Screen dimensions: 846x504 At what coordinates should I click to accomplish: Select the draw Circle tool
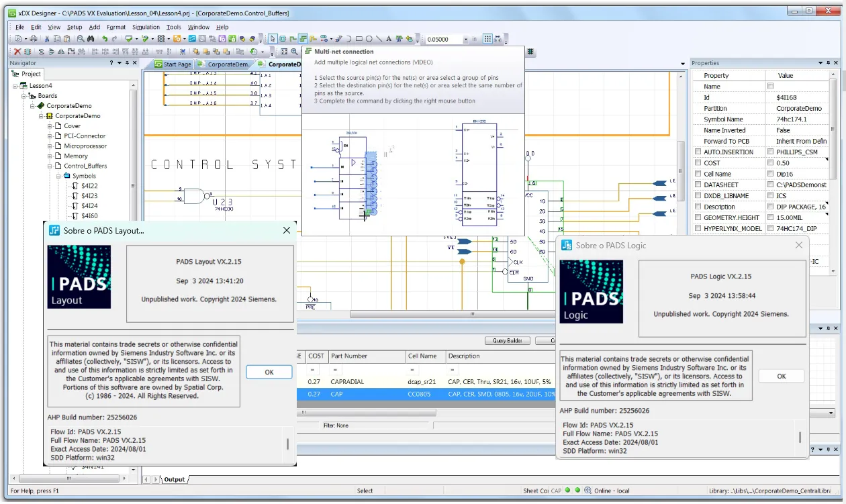pyautogui.click(x=369, y=39)
